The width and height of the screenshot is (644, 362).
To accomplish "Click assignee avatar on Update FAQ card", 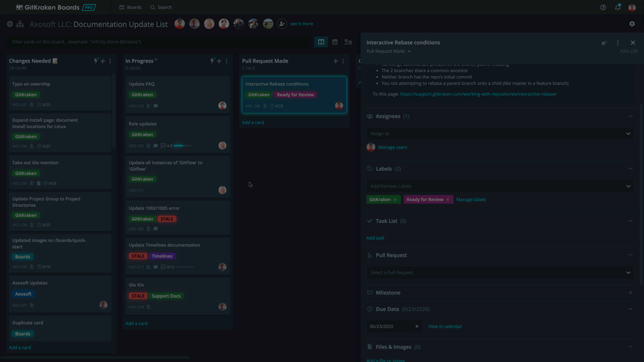I will coord(222,106).
